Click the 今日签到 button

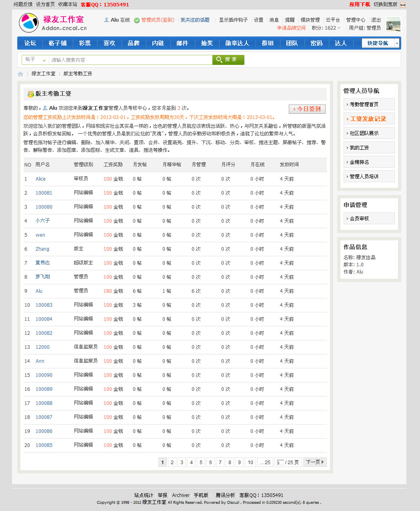coord(307,109)
